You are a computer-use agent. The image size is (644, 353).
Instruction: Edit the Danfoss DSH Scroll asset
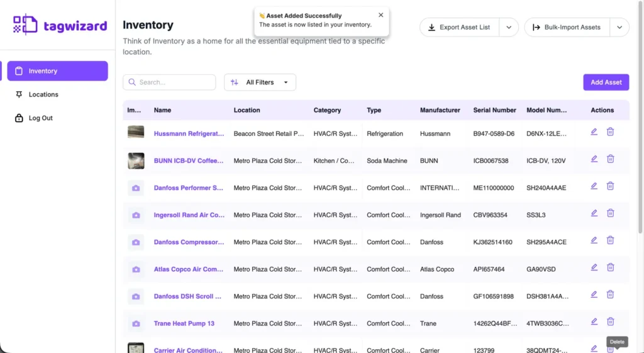(x=594, y=294)
